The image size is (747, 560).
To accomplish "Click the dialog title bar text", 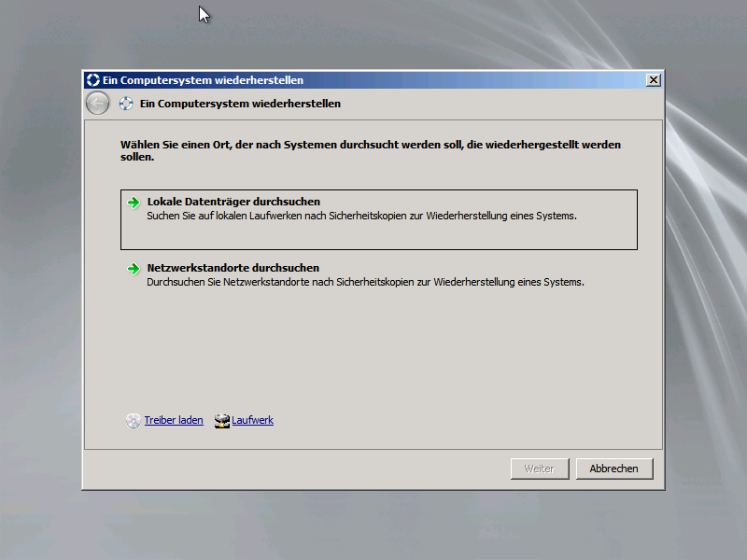I will 203,80.
